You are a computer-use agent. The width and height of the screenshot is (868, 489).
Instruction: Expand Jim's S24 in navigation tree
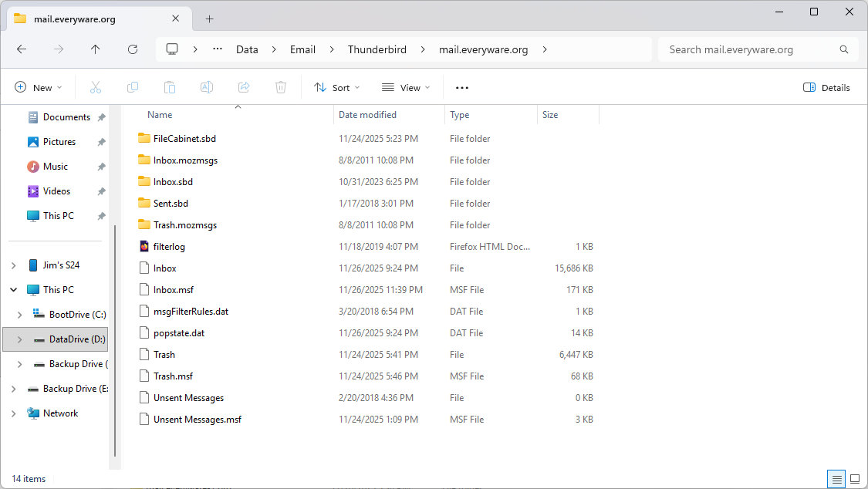coord(13,265)
